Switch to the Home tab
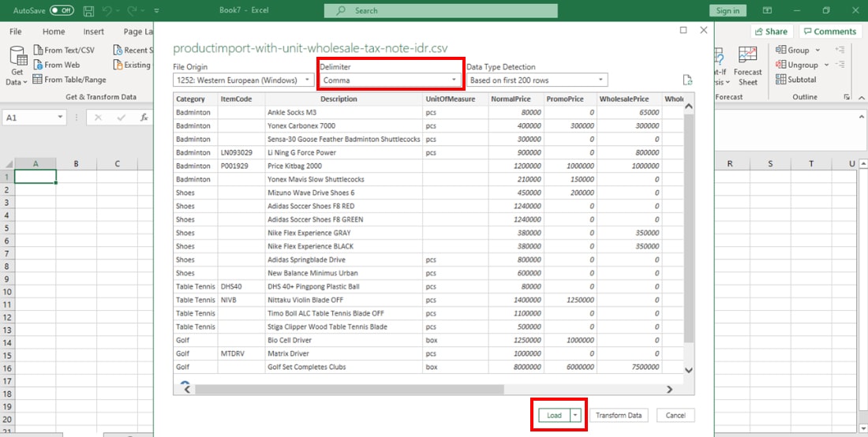The image size is (868, 437). pos(54,32)
